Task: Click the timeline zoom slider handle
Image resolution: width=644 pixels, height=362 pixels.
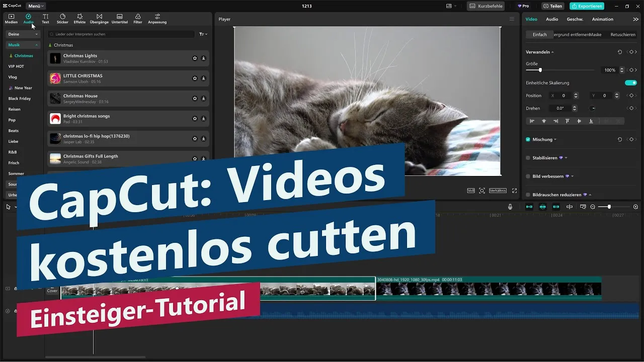Action: click(609, 207)
